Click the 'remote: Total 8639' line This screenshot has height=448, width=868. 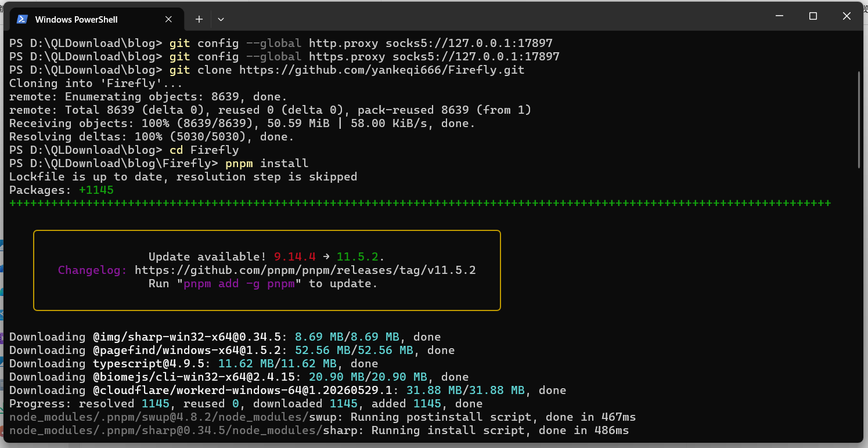(x=271, y=110)
